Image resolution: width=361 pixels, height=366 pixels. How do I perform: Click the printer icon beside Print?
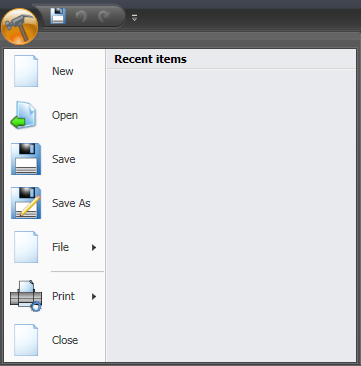pyautogui.click(x=26, y=296)
